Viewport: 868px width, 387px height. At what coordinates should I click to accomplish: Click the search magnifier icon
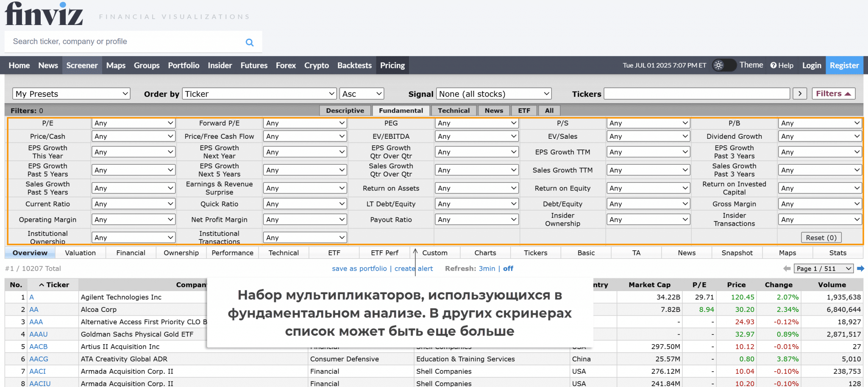pyautogui.click(x=250, y=42)
